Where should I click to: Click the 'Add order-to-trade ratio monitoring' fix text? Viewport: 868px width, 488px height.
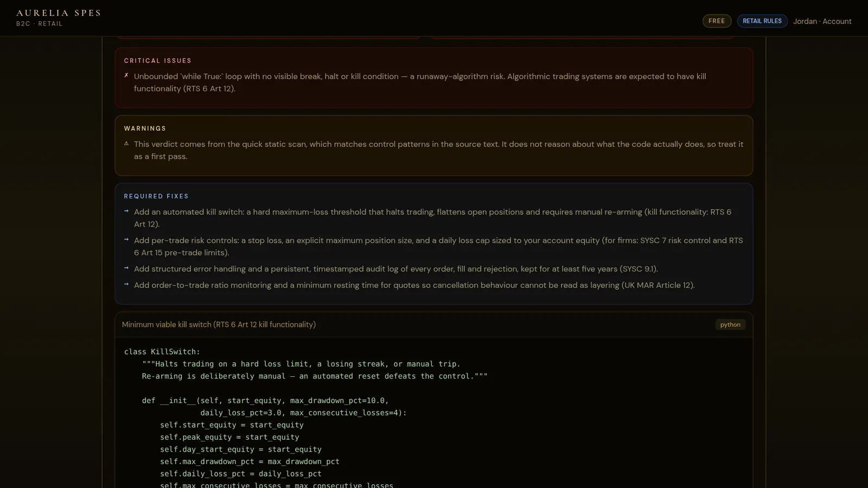pyautogui.click(x=414, y=285)
